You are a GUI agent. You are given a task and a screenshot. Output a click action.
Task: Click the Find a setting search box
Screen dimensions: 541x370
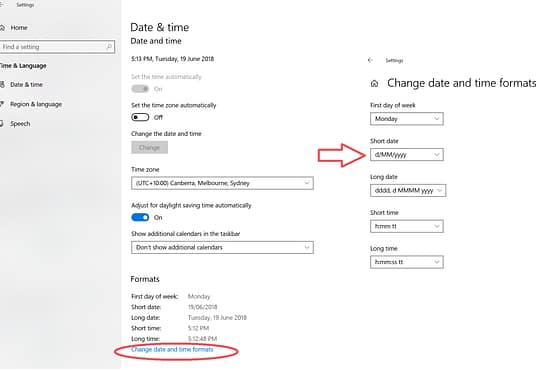click(57, 47)
